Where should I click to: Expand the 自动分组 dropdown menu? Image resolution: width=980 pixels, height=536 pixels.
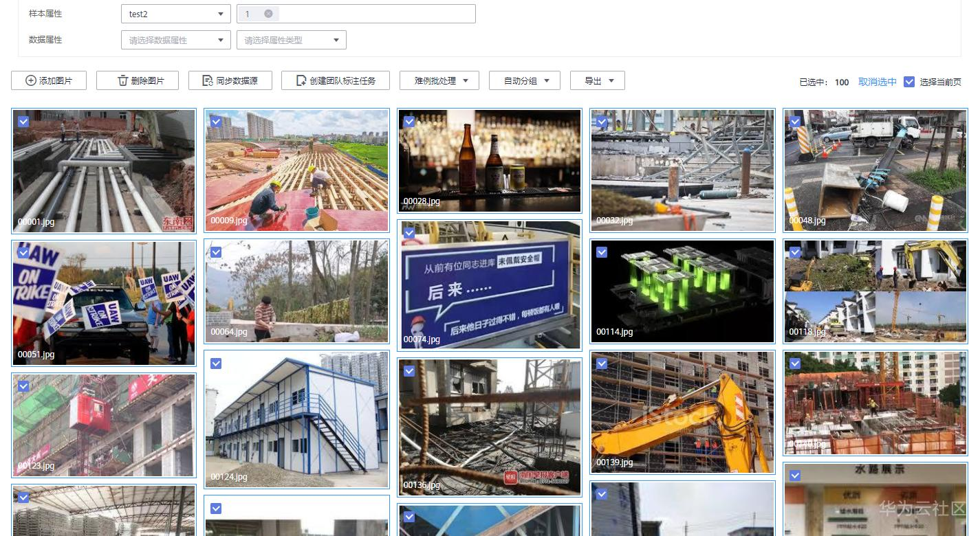click(x=525, y=80)
